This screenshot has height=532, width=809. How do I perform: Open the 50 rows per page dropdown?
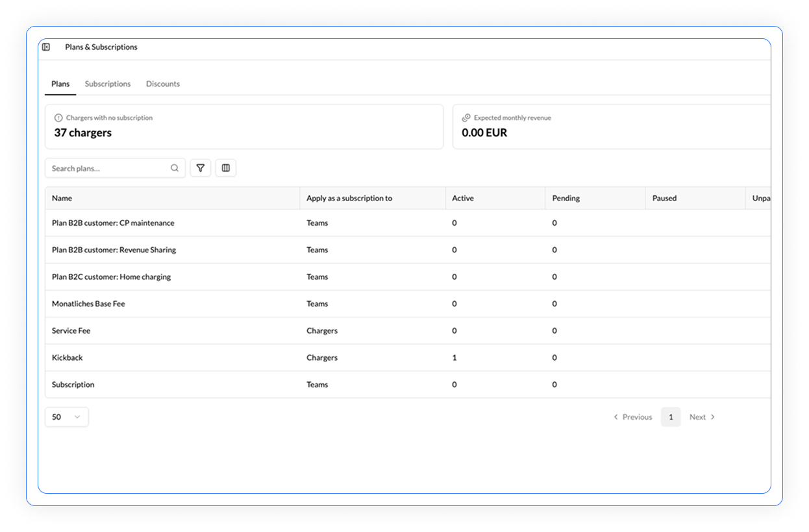[x=67, y=417]
